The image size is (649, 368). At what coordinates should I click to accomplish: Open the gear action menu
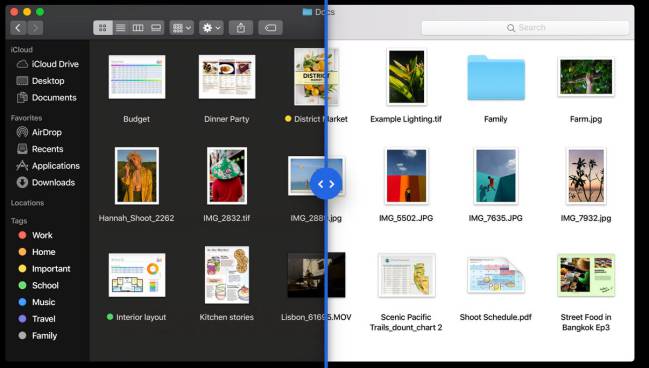click(x=211, y=28)
